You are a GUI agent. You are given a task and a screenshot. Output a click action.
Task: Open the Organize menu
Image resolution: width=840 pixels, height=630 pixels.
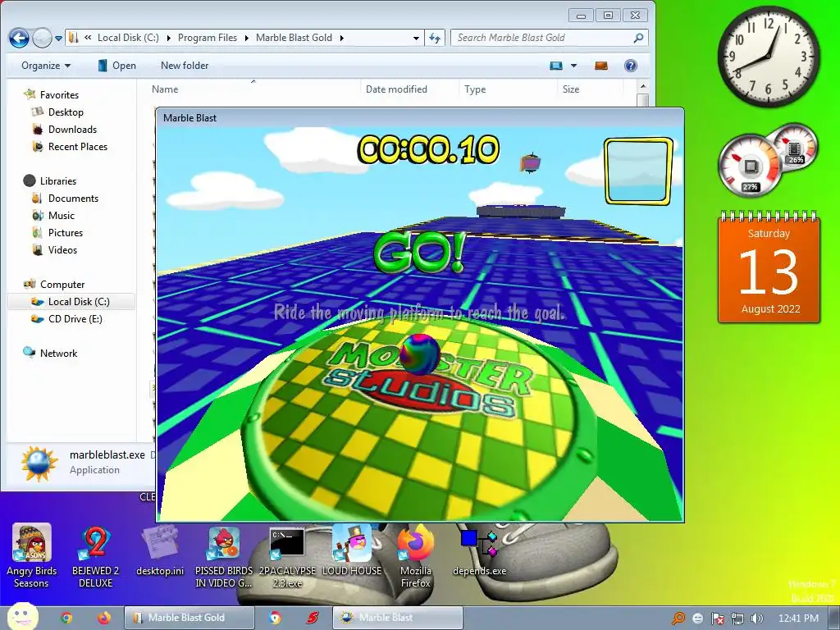[46, 66]
